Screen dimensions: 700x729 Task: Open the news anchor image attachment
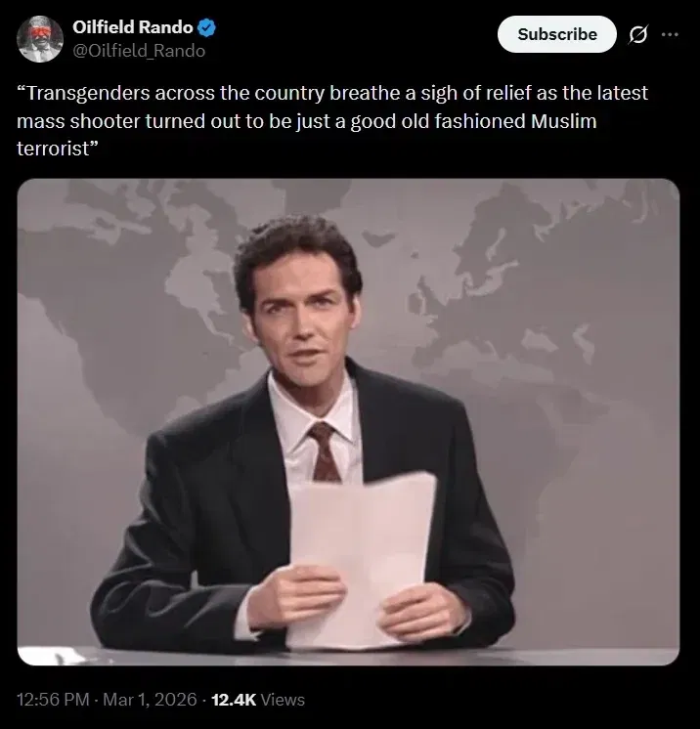coord(348,422)
